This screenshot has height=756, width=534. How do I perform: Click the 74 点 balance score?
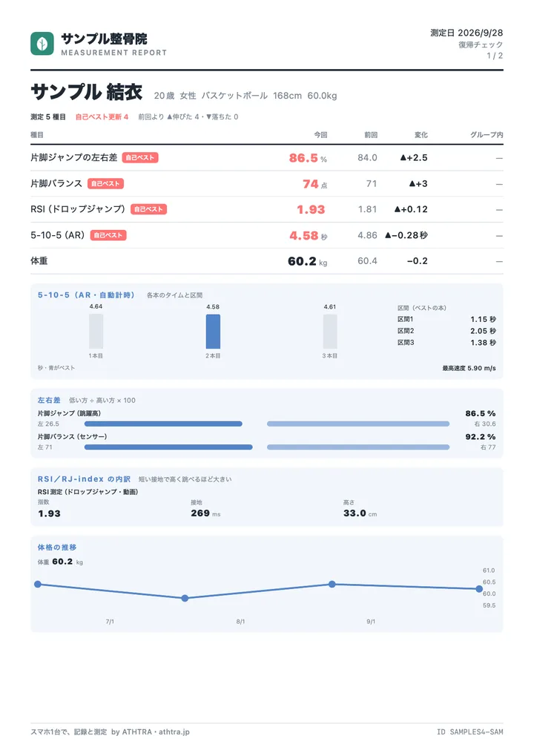point(314,184)
